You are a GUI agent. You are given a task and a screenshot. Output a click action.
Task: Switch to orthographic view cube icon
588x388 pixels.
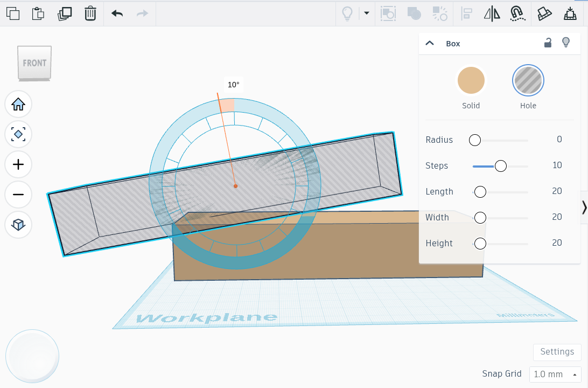coord(18,224)
